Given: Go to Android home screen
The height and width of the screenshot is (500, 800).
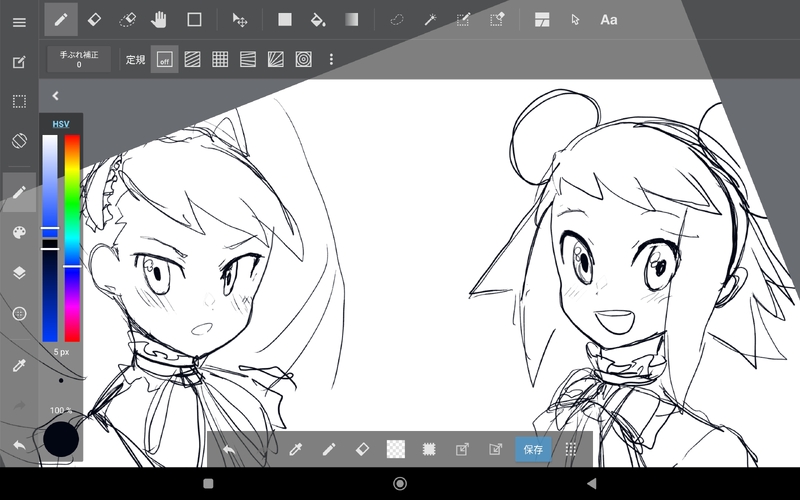Looking at the screenshot, I should (400, 484).
